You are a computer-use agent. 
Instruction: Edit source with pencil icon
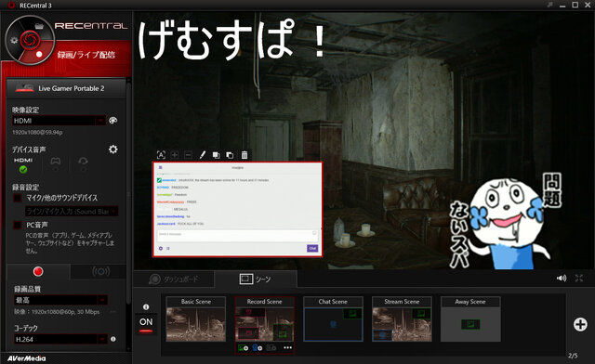coord(203,155)
